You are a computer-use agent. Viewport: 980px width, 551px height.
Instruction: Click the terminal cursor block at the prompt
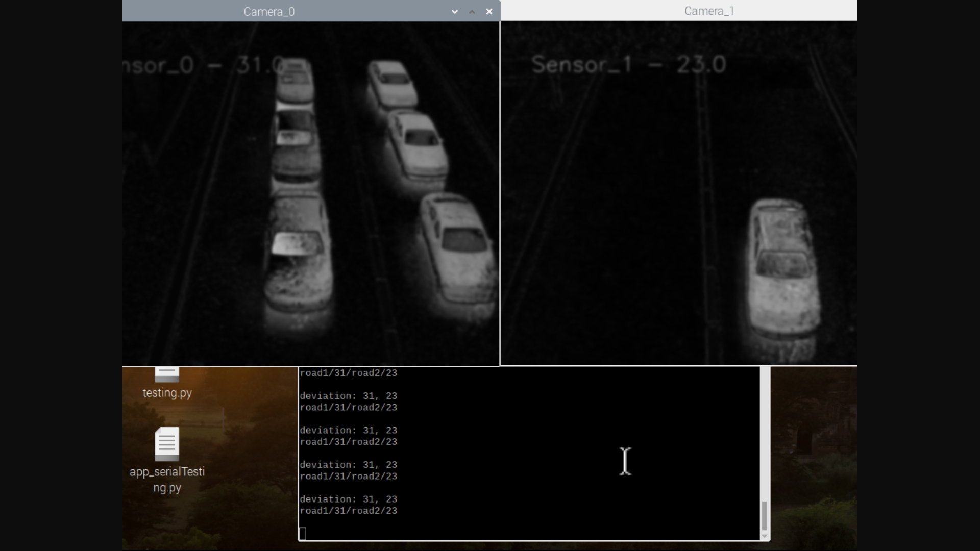(302, 534)
